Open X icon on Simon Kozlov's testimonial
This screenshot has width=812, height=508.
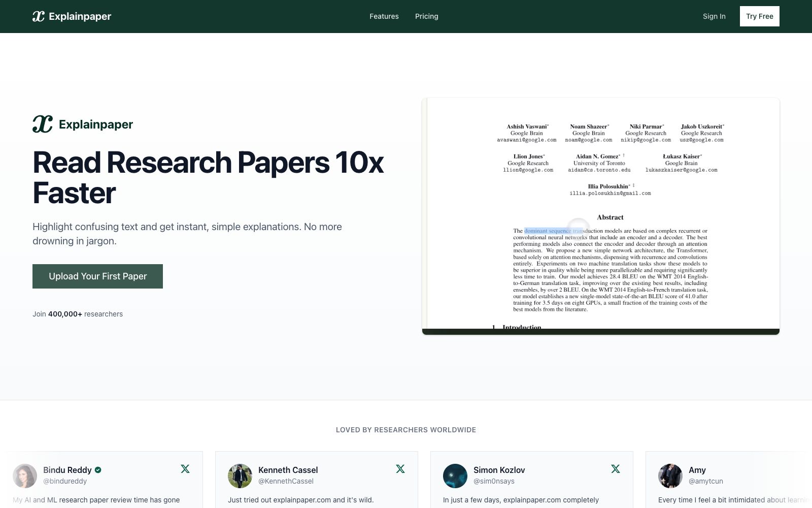(x=616, y=469)
